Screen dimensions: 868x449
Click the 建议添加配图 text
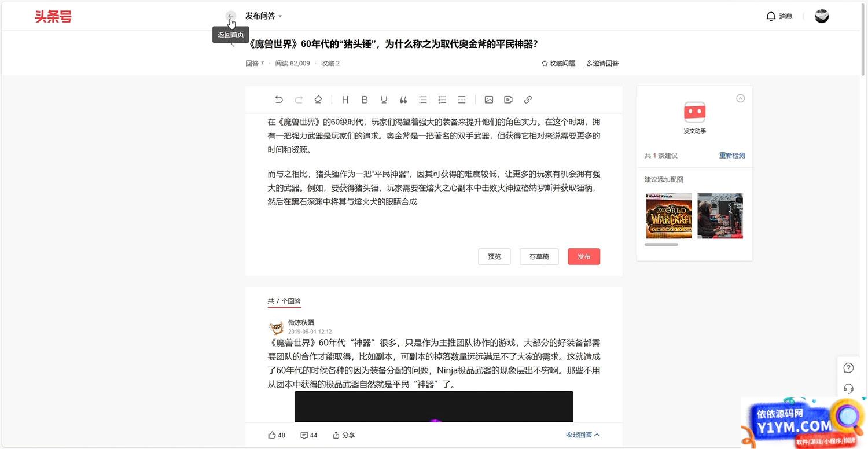tap(664, 179)
